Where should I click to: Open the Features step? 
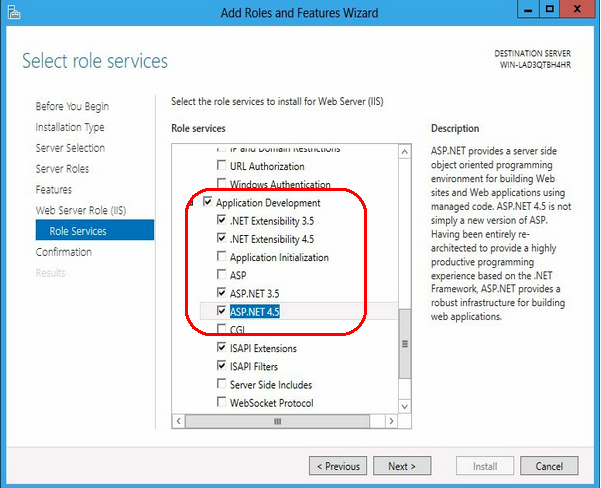coord(54,189)
